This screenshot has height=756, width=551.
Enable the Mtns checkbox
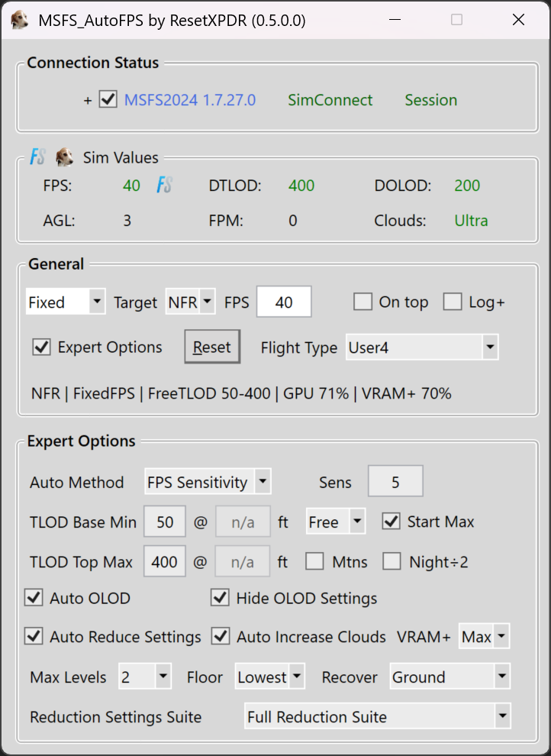pos(314,561)
